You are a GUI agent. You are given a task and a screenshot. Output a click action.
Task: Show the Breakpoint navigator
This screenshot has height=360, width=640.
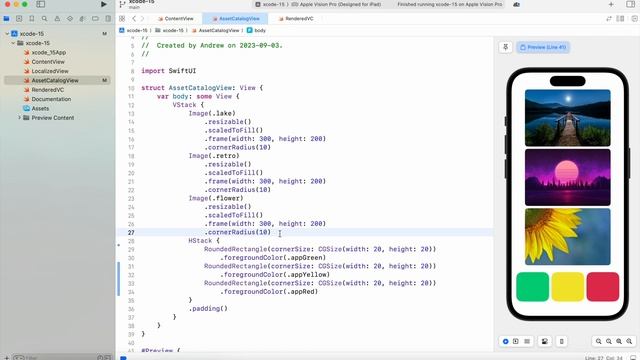click(x=95, y=19)
